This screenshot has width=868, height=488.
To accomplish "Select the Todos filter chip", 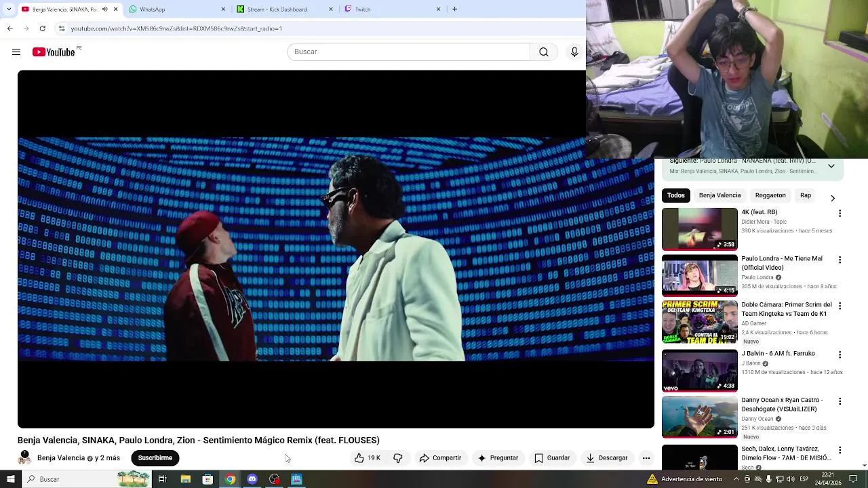I will [x=676, y=195].
